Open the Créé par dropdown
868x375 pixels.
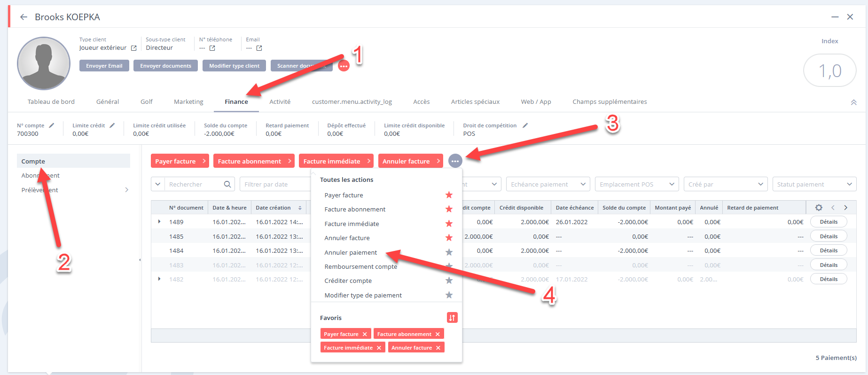click(726, 184)
